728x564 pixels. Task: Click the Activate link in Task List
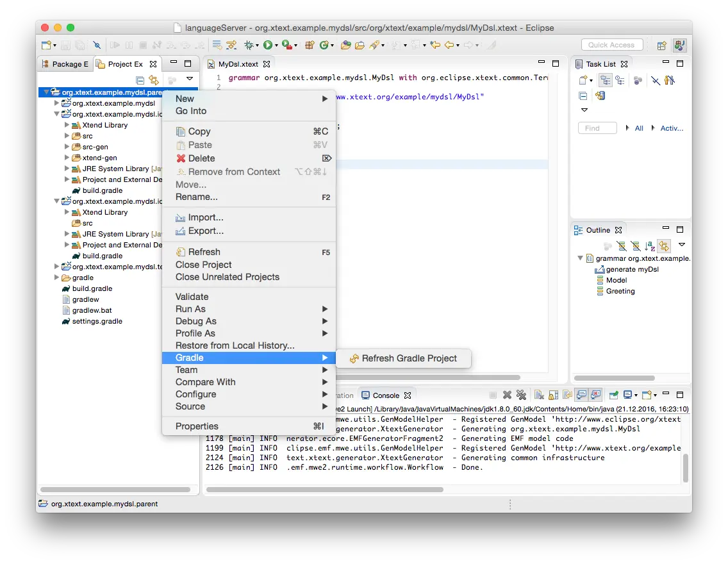(x=672, y=128)
